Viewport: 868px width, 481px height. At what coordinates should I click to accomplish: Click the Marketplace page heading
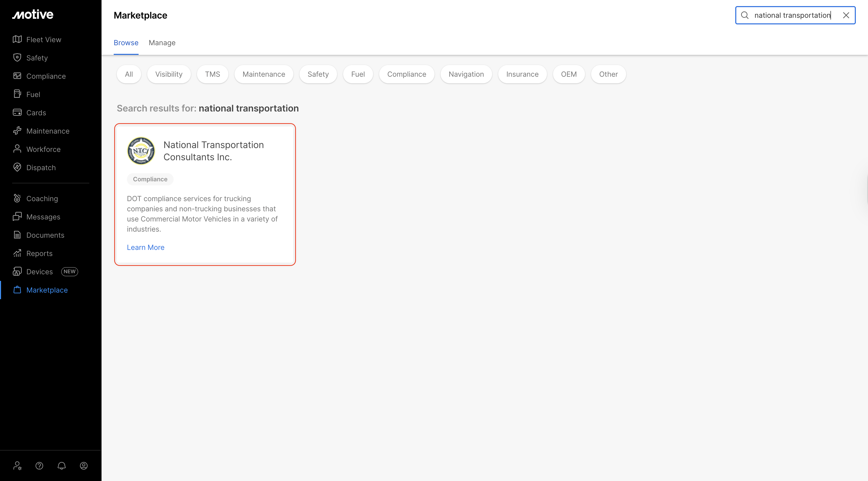point(141,15)
